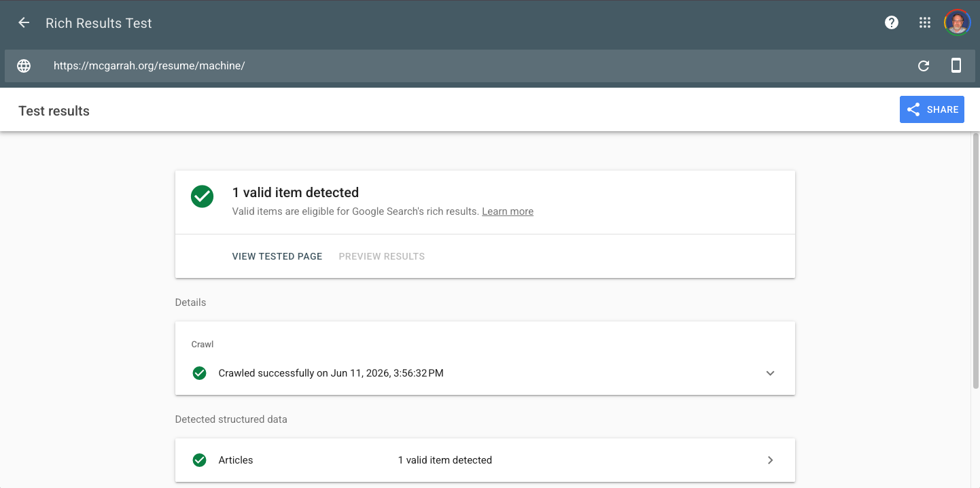This screenshot has width=980, height=488.
Task: Click the globe icon beside the URL
Action: 24,66
